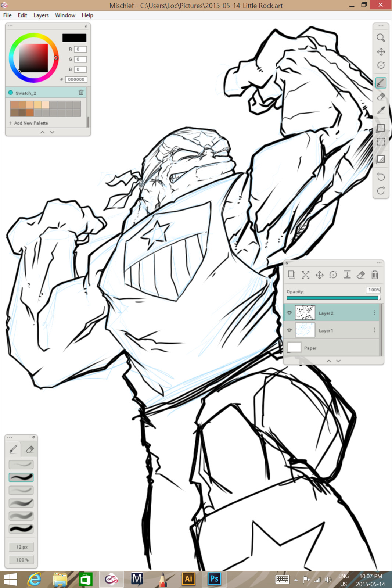
Task: Click the Layers panel icon in right toolbar
Action: (381, 128)
